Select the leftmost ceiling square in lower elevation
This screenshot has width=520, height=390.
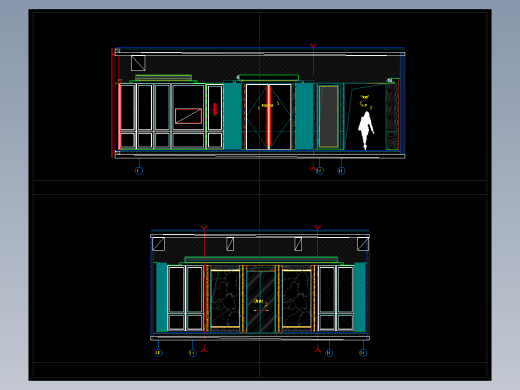(x=158, y=244)
